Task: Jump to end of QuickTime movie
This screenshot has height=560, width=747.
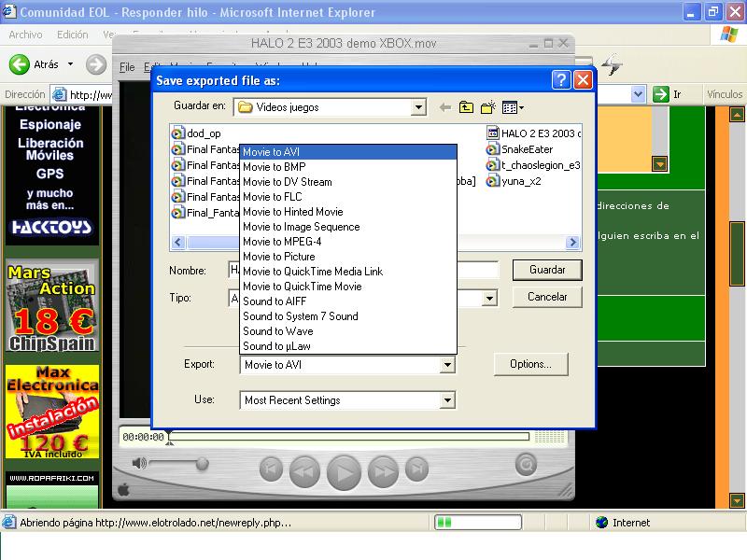Action: point(416,469)
